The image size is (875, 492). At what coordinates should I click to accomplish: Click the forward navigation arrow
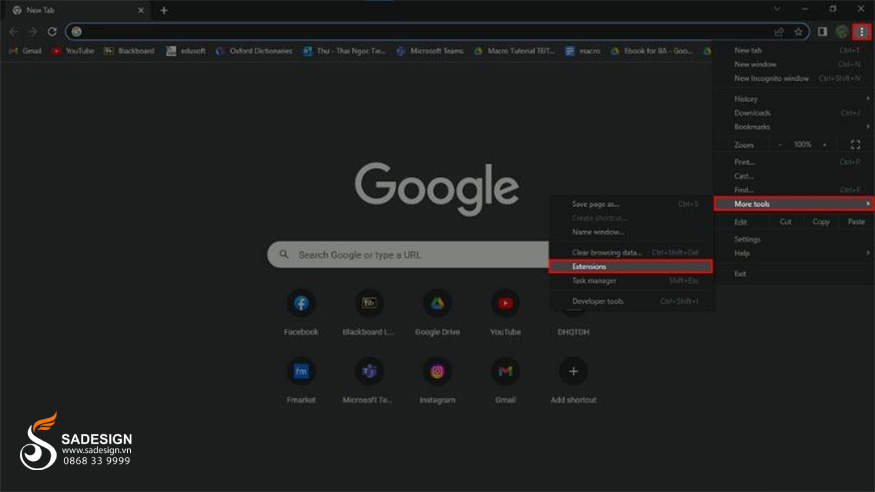point(32,32)
